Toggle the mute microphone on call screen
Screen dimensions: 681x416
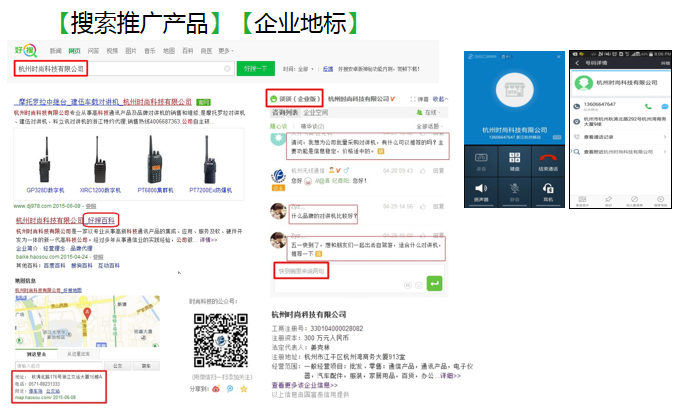click(515, 191)
